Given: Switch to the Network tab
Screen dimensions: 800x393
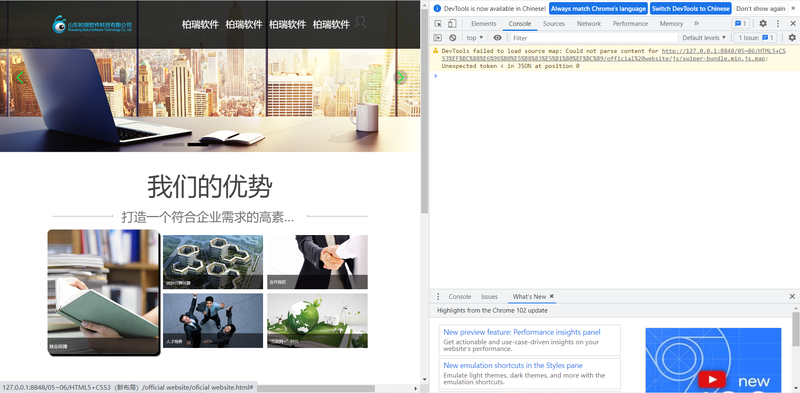Looking at the screenshot, I should click(x=589, y=23).
